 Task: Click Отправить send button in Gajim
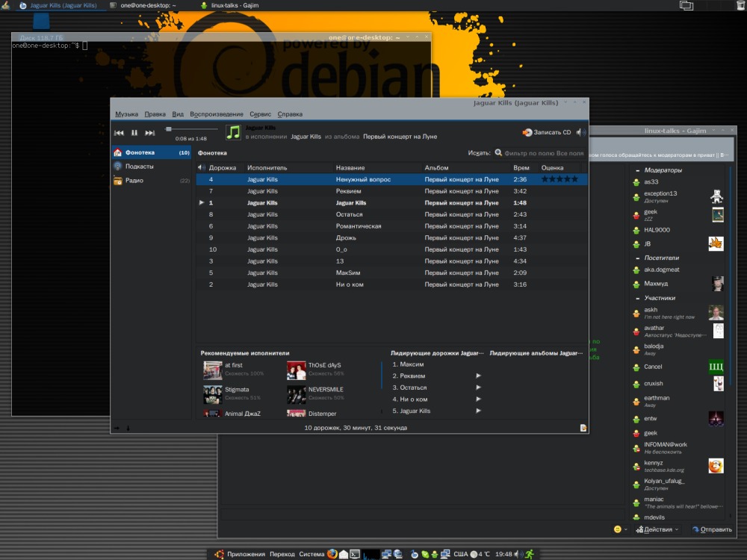pos(712,529)
